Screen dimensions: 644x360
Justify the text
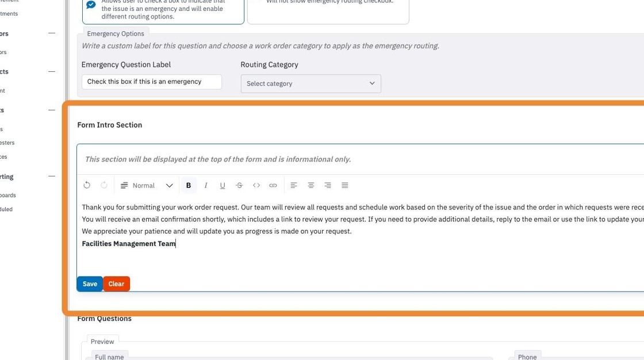pos(345,185)
